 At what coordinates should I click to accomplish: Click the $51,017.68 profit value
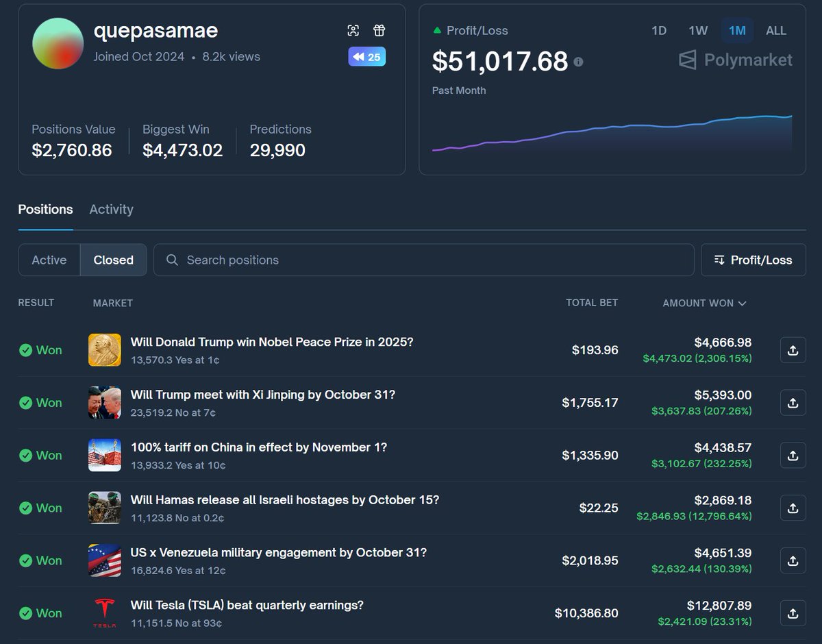tap(500, 61)
